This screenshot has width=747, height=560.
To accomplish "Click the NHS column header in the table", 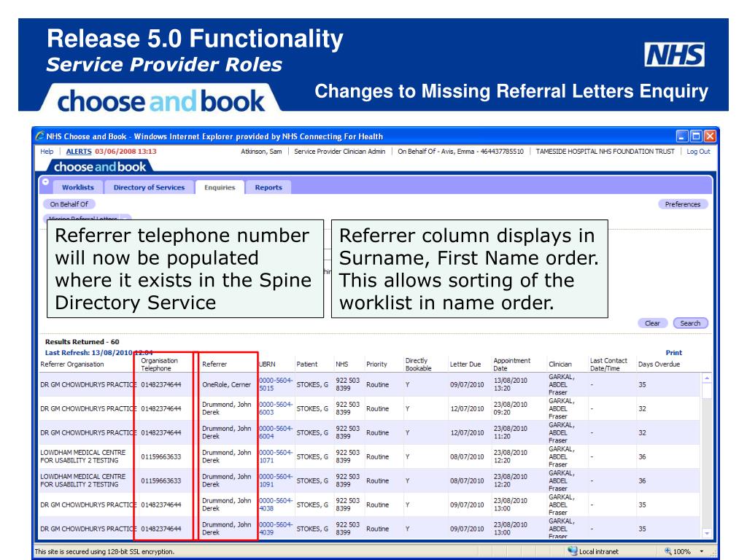I will pos(341,365).
